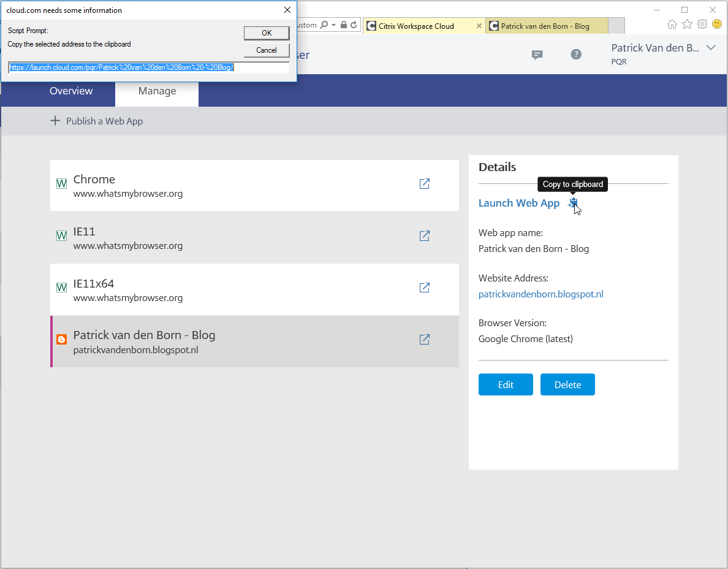
Task: Click the Launch Web App link
Action: click(x=519, y=203)
